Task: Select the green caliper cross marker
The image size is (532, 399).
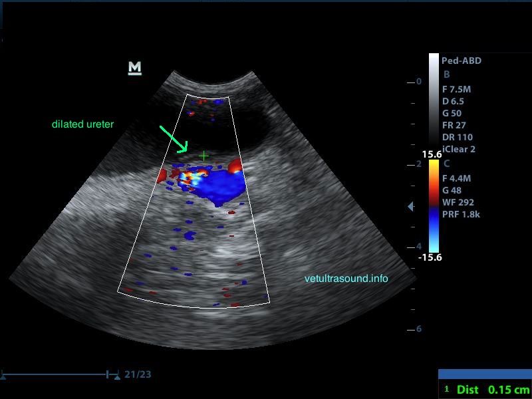Action: (x=203, y=156)
